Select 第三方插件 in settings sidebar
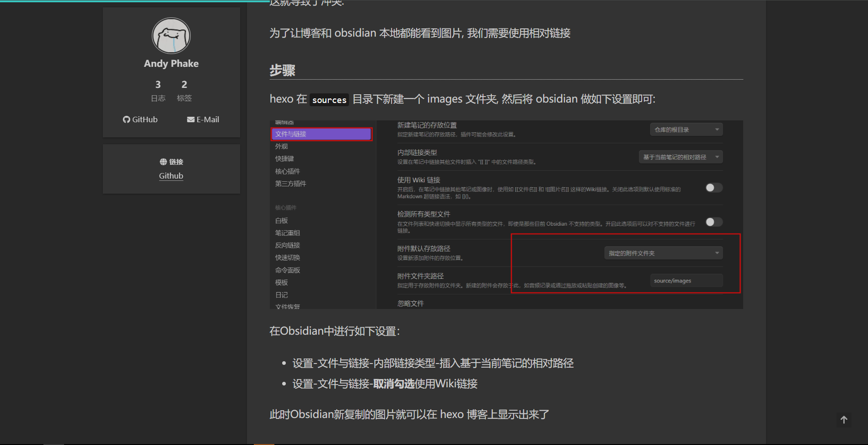868x445 pixels. (290, 184)
